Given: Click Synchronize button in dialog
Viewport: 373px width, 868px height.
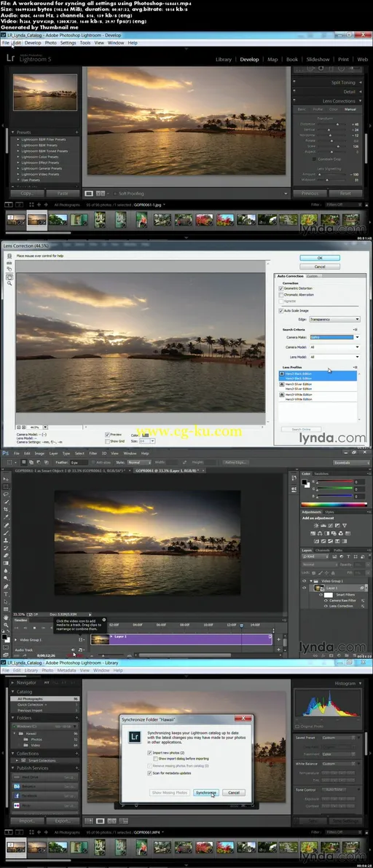Looking at the screenshot, I should (206, 793).
